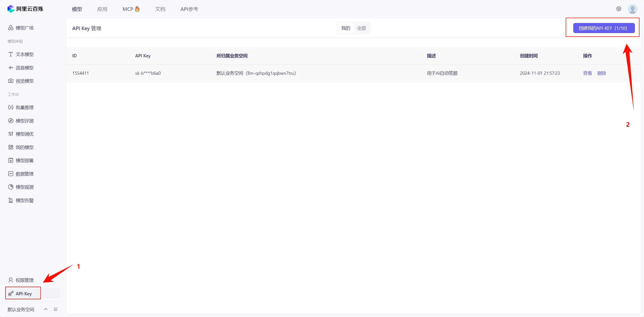
Task: Click the 模型观测 pie-chart icon
Action: tap(11, 187)
